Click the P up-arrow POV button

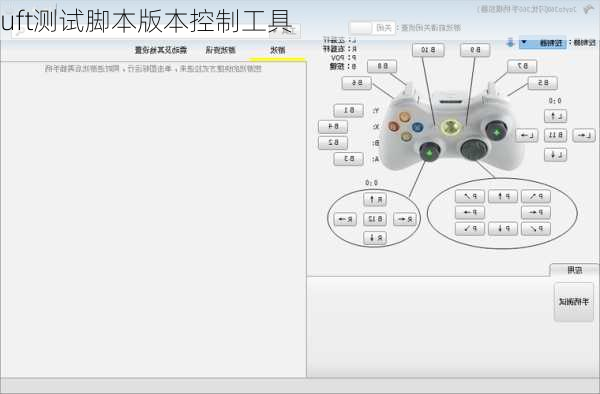(503, 197)
